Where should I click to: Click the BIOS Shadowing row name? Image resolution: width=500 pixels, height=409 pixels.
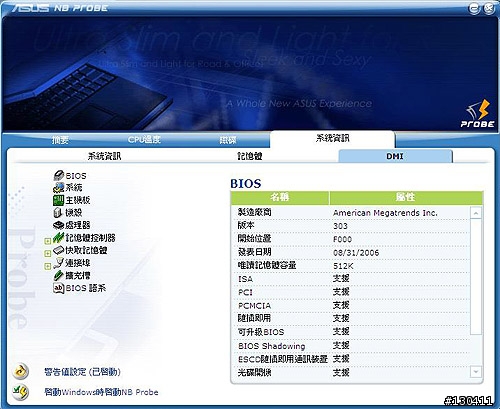[272, 346]
